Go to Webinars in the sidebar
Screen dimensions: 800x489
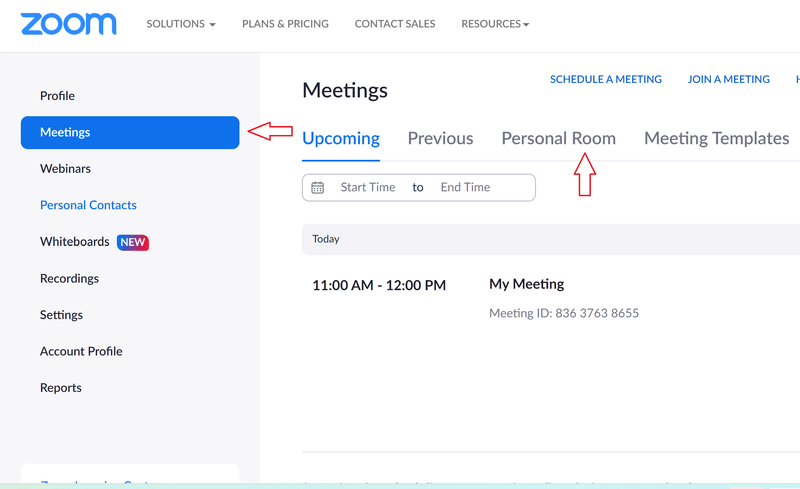(x=65, y=169)
